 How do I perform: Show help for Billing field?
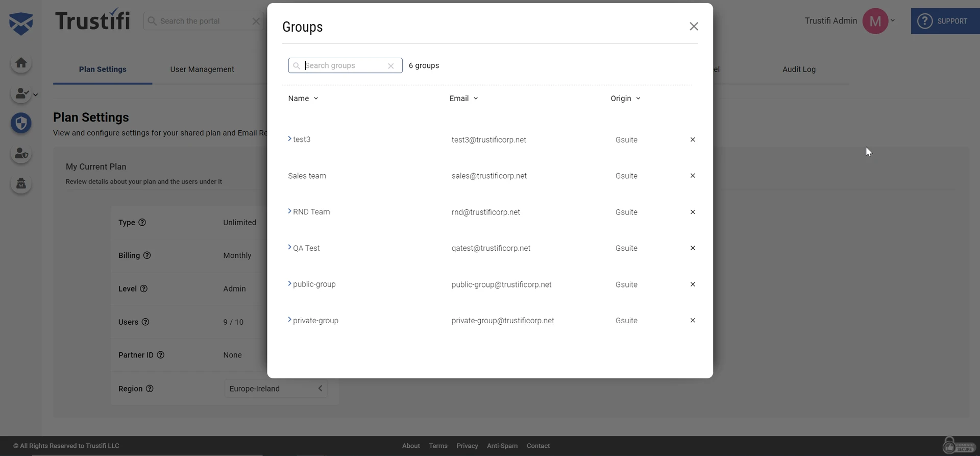pyautogui.click(x=147, y=255)
